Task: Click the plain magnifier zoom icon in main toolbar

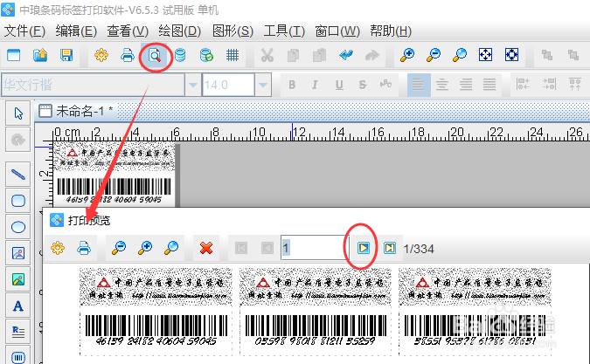Action: point(460,55)
